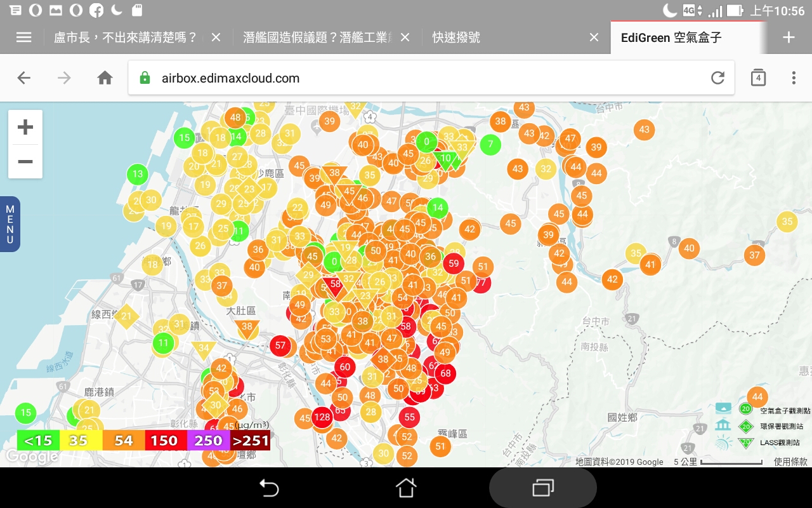Tap the Facebook notification status icon

pos(96,10)
